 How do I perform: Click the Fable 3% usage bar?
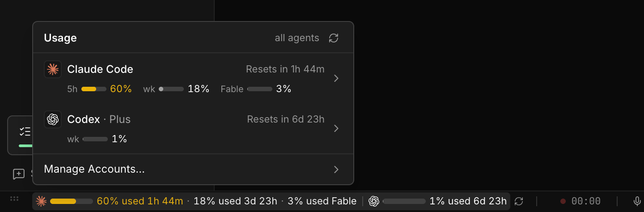click(260, 89)
